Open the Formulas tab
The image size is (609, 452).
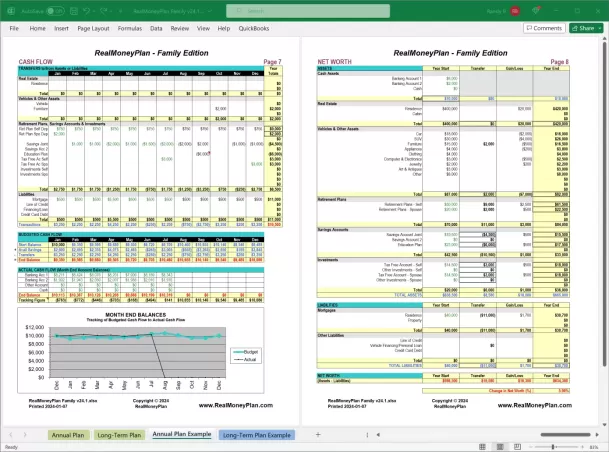point(130,28)
